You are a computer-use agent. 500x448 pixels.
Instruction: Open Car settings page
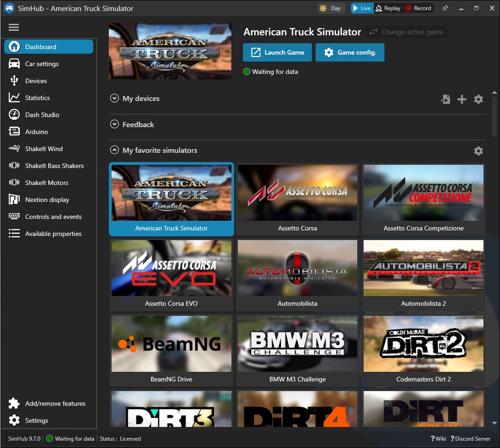(49, 64)
